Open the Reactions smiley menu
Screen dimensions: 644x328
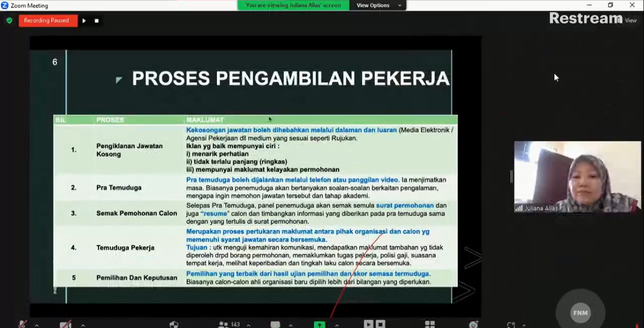[474, 324]
